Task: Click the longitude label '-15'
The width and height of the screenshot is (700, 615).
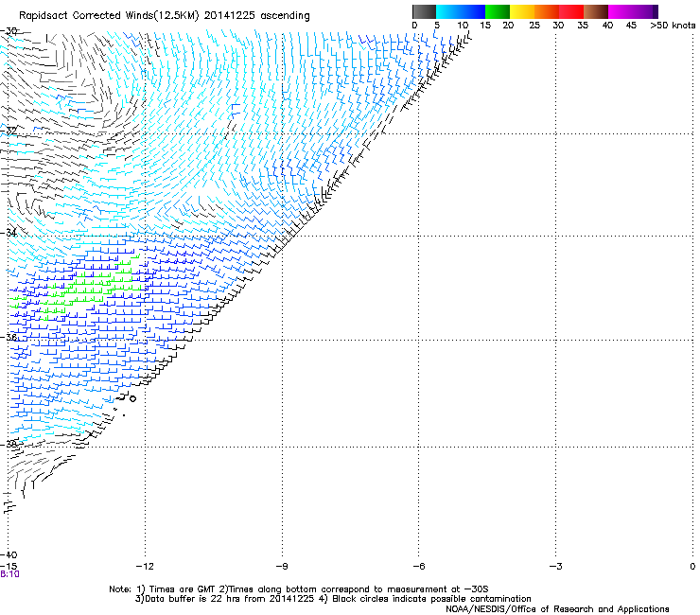Action: tap(9, 567)
